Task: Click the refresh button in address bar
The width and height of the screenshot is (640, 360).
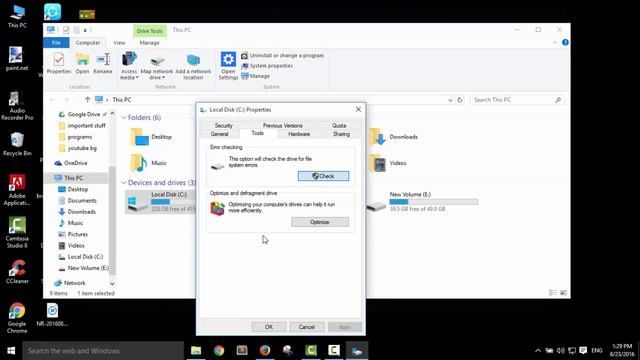Action: pyautogui.click(x=460, y=100)
